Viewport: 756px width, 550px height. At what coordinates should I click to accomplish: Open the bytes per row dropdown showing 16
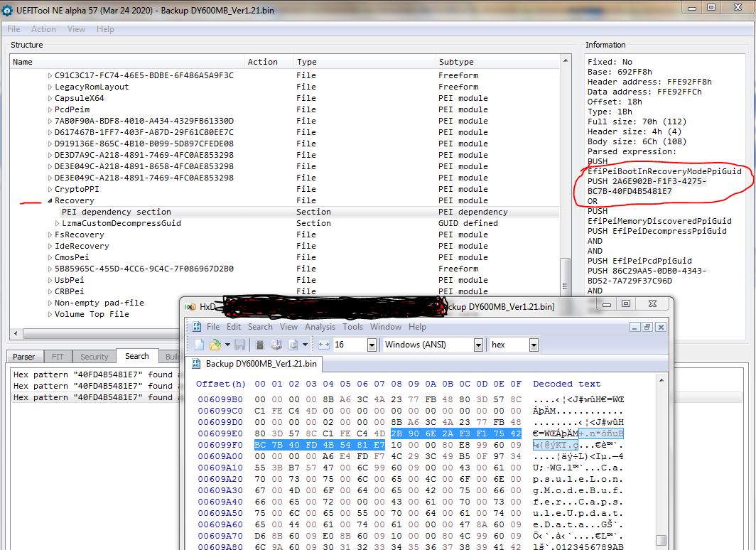click(371, 345)
